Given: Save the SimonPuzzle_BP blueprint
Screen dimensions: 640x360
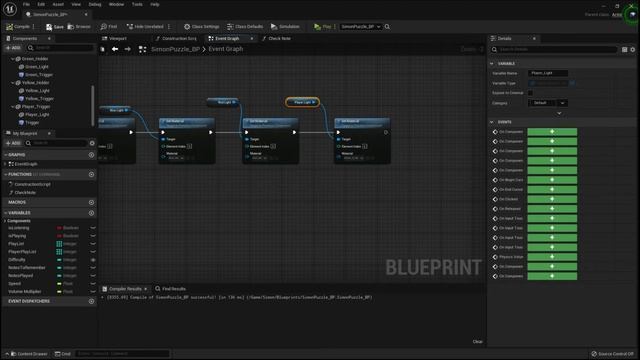Looking at the screenshot, I should (x=55, y=27).
